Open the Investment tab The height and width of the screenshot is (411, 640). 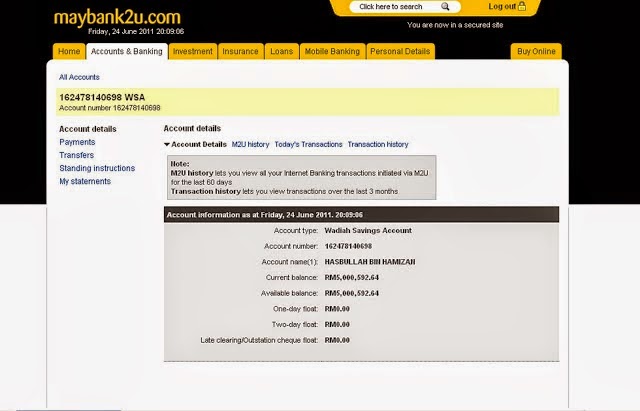pos(193,51)
